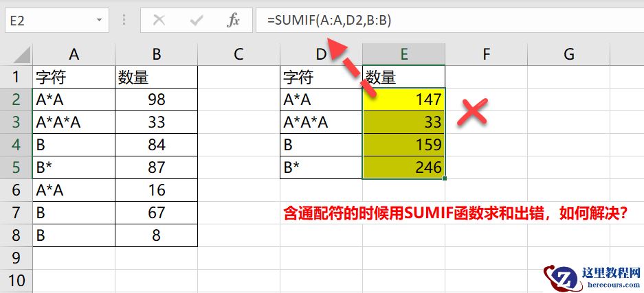The height and width of the screenshot is (293, 644).
Task: Select cell D2 containing A*A
Action: [321, 99]
